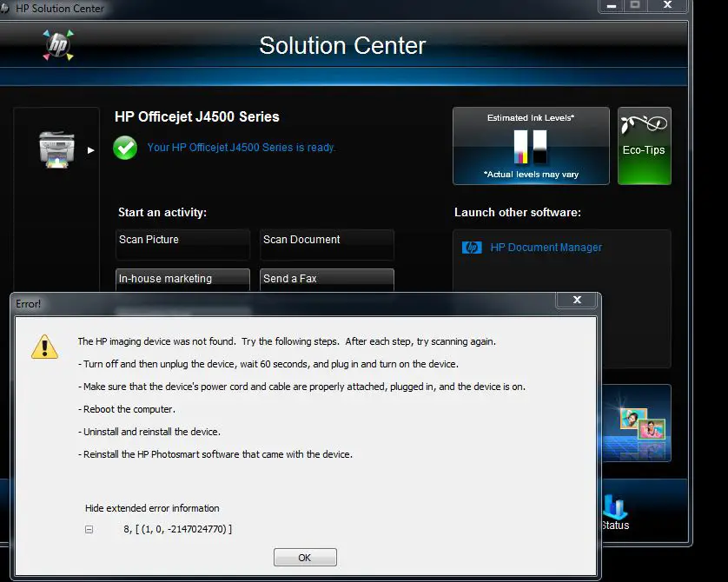The image size is (728, 582).
Task: Click the black ink cartridge level bar
Action: (540, 147)
